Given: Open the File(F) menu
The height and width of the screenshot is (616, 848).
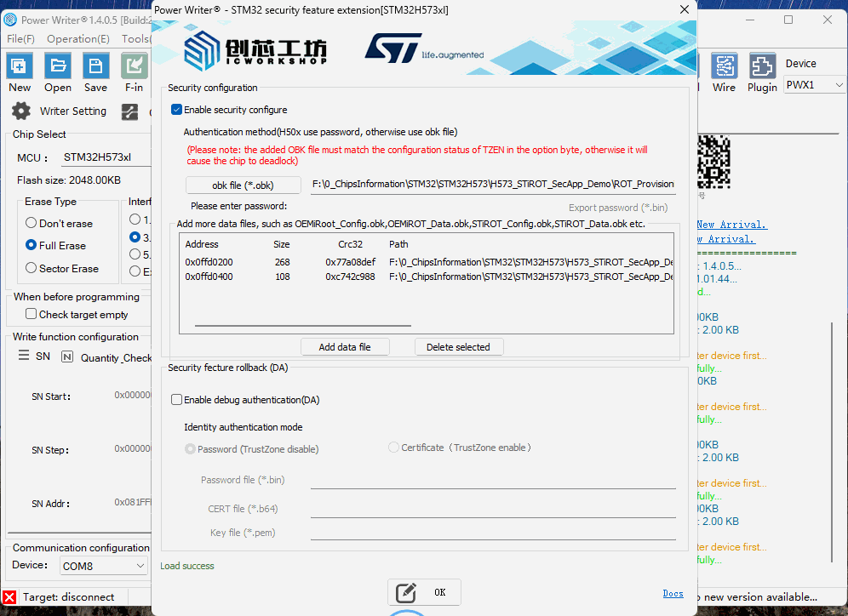Looking at the screenshot, I should pyautogui.click(x=20, y=39).
